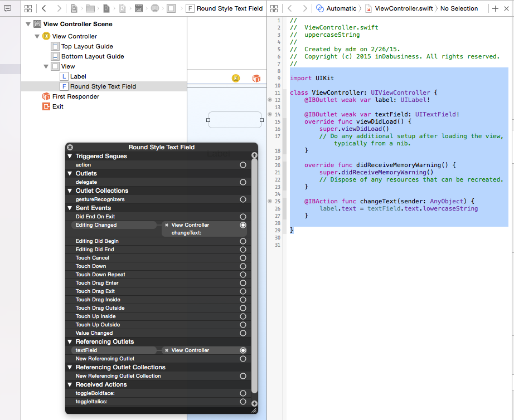The width and height of the screenshot is (514, 420).
Task: Click the connections popup scrollbar down arrow
Action: 254,403
